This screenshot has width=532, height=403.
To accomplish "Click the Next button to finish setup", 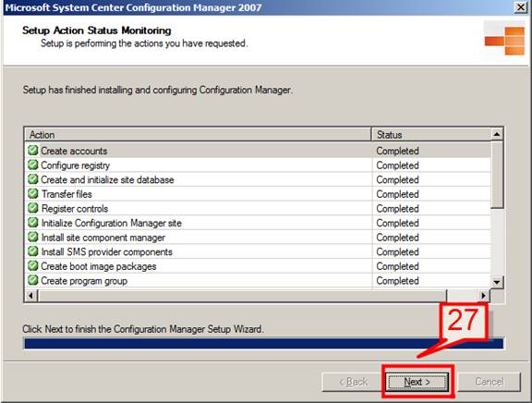I will pyautogui.click(x=417, y=382).
